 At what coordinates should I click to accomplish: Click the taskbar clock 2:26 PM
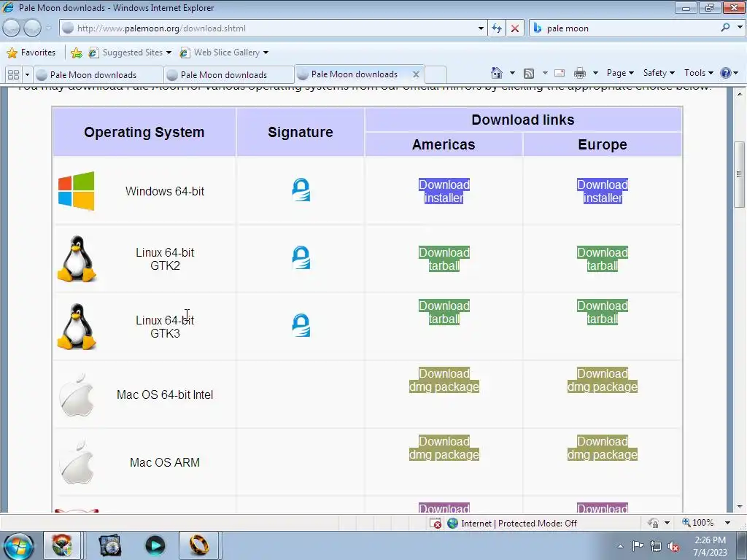tap(710, 545)
